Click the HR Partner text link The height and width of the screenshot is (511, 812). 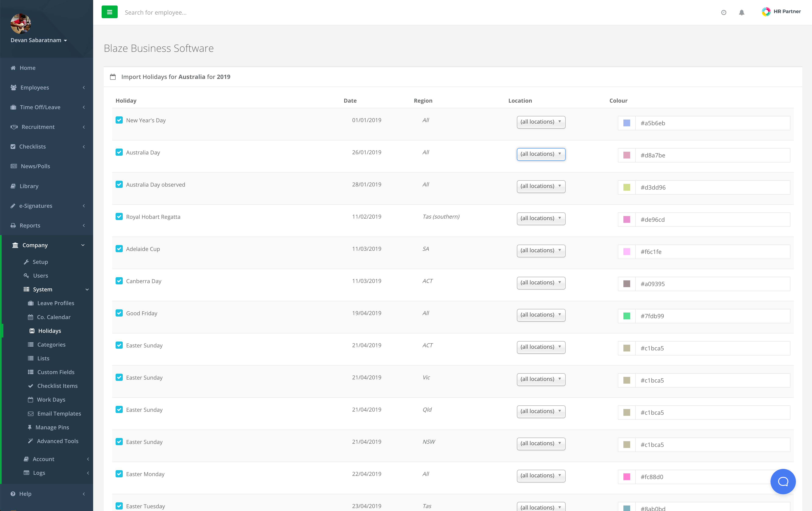point(787,11)
